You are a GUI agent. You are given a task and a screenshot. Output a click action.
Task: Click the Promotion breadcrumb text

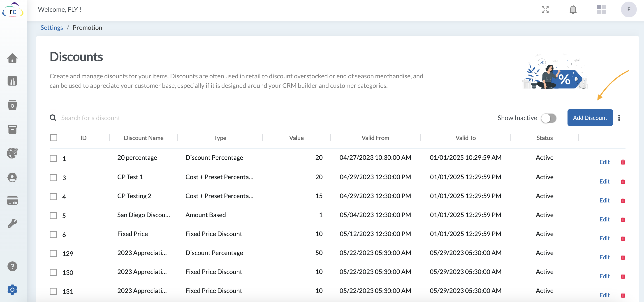[x=87, y=28]
